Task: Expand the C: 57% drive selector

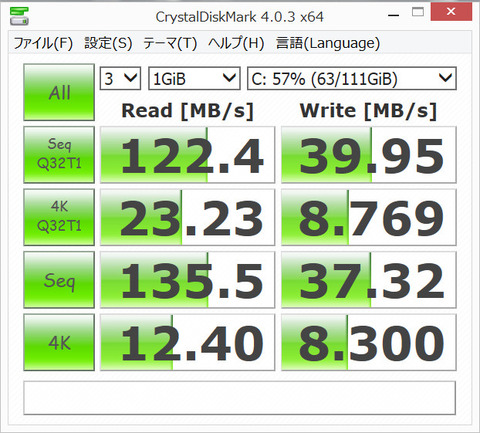Action: click(x=352, y=79)
